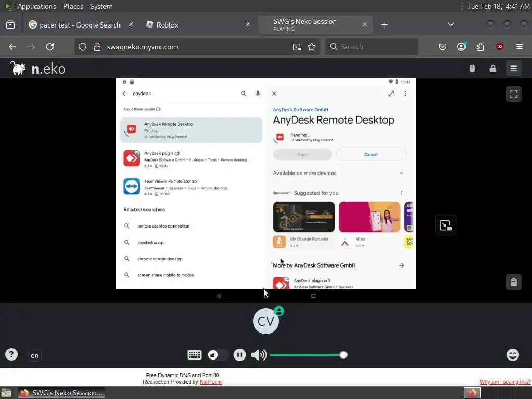Click the n.eko lock icon in header
The width and height of the screenshot is (532, 399).
(493, 69)
